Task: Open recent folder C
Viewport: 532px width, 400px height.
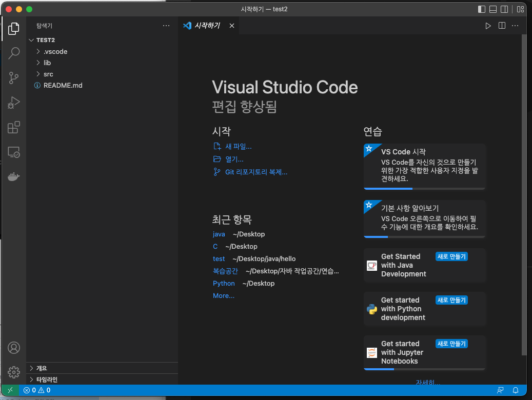Action: 215,246
